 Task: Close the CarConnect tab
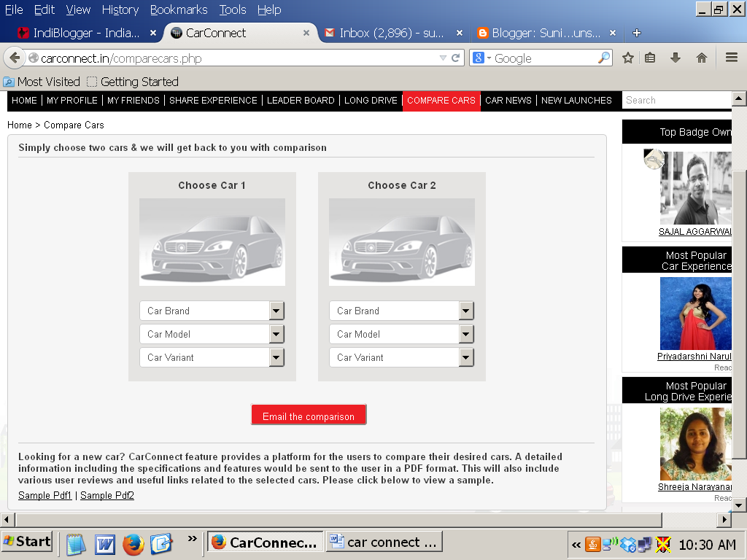pyautogui.click(x=306, y=33)
